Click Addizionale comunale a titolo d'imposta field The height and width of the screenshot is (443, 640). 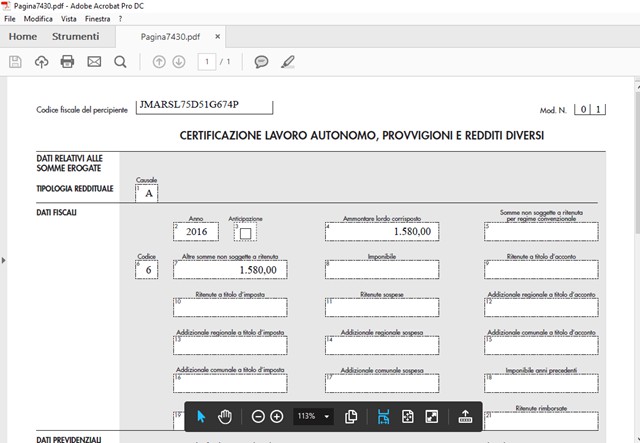click(230, 383)
